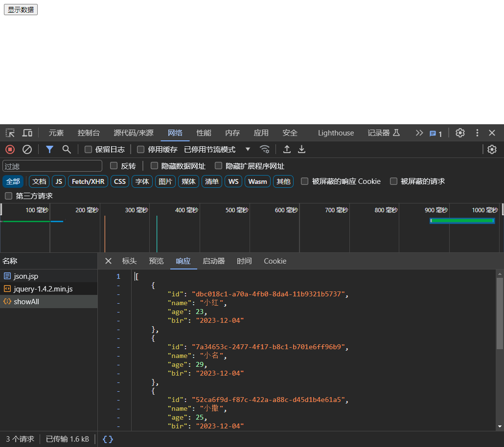Filter requests by 图片 type
The image size is (504, 447).
tap(165, 181)
